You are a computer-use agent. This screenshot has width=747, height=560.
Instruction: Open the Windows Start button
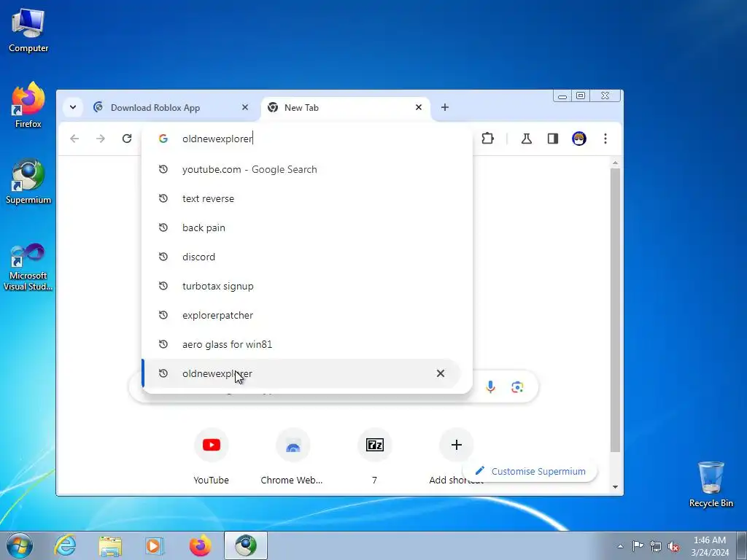[19, 545]
